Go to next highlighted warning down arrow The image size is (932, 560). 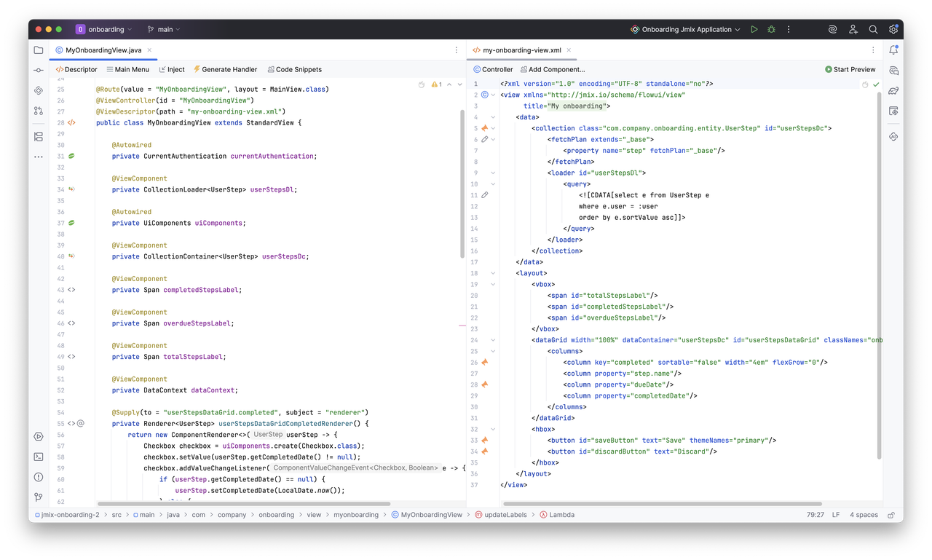pos(459,84)
